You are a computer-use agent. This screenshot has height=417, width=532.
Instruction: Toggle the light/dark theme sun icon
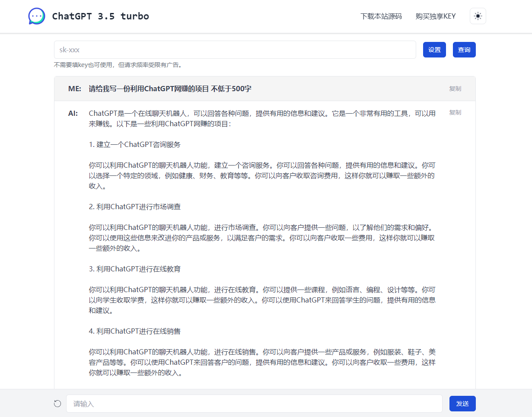[478, 16]
